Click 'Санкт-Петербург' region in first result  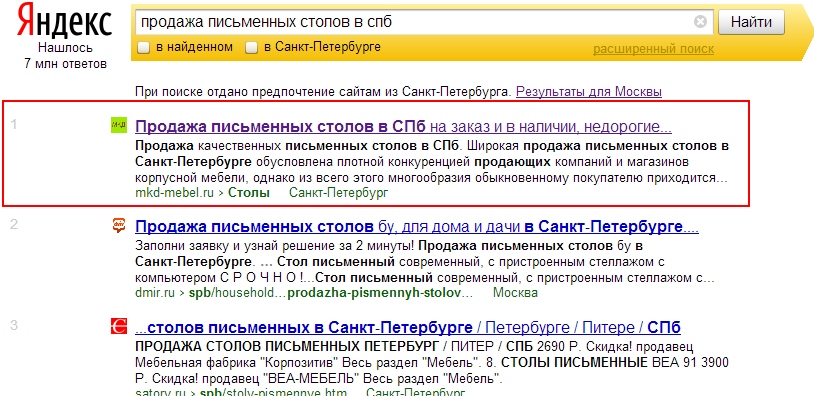pos(338,193)
